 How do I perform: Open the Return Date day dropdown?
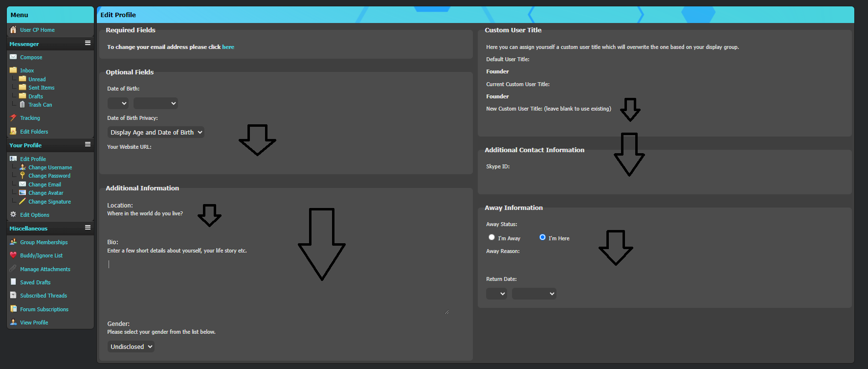point(496,294)
